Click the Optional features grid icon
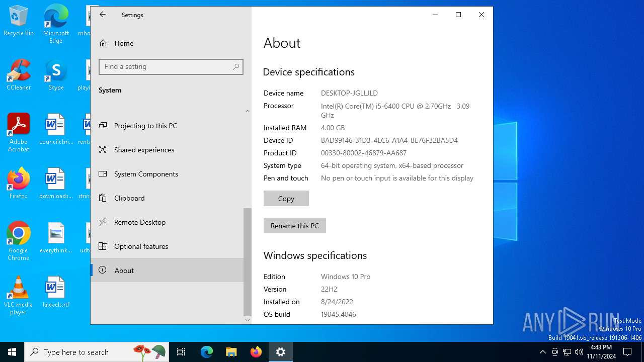The image size is (644, 362). click(103, 246)
